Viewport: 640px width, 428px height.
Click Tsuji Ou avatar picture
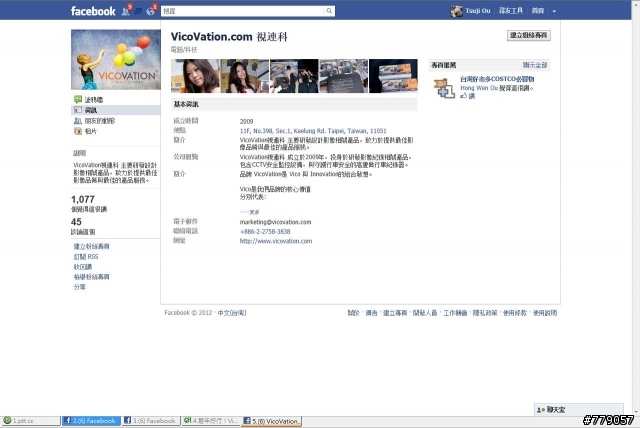point(457,11)
